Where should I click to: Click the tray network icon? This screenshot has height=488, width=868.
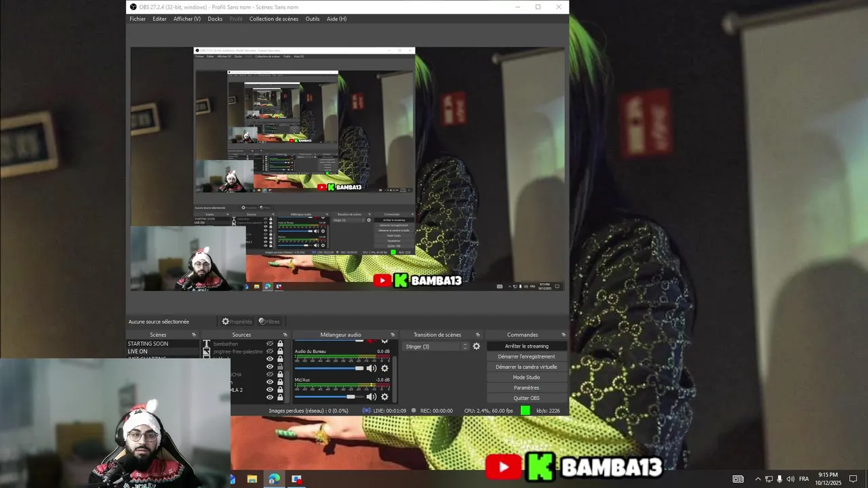769,479
